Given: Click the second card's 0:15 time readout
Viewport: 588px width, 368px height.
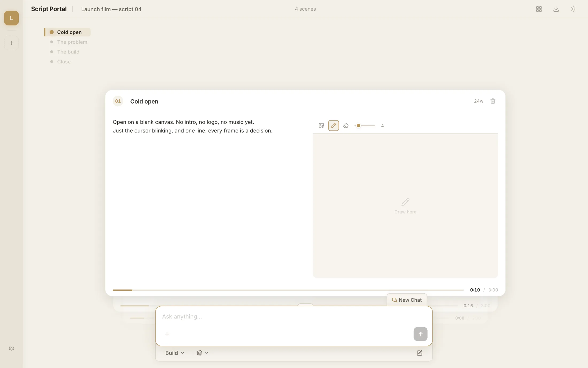Looking at the screenshot, I should 468,306.
